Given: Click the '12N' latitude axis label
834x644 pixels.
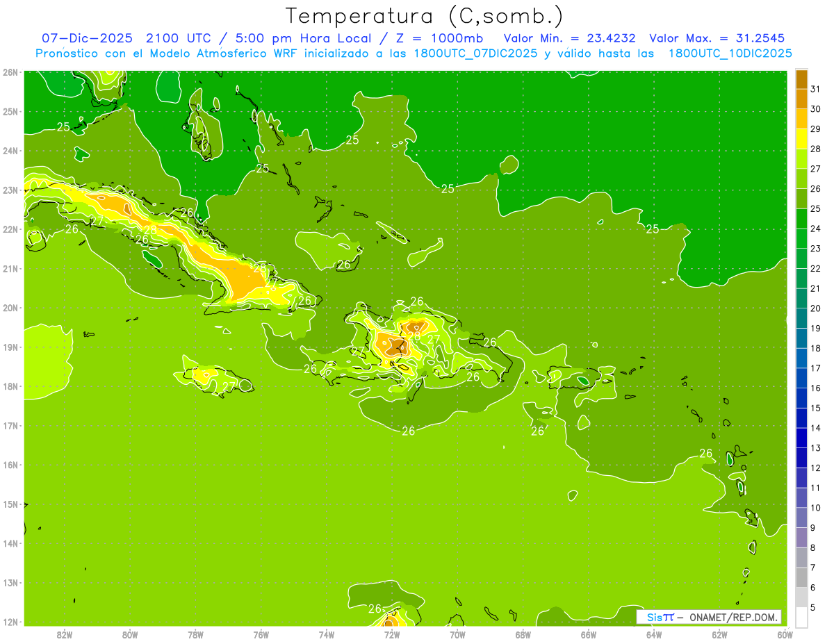Looking at the screenshot, I should coord(10,622).
